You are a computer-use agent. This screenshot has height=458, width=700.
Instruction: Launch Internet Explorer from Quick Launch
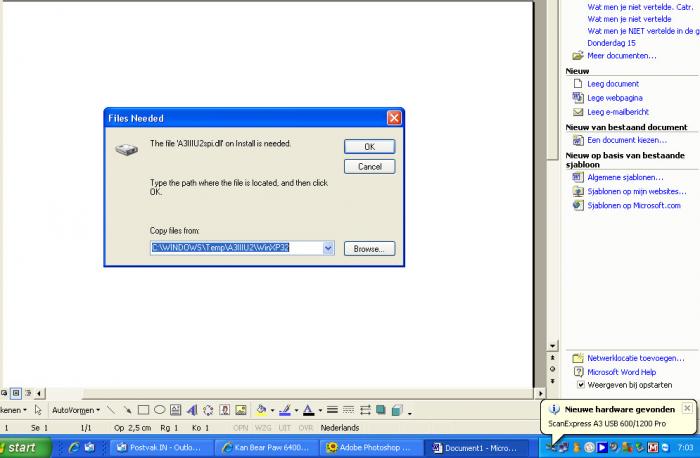74,447
